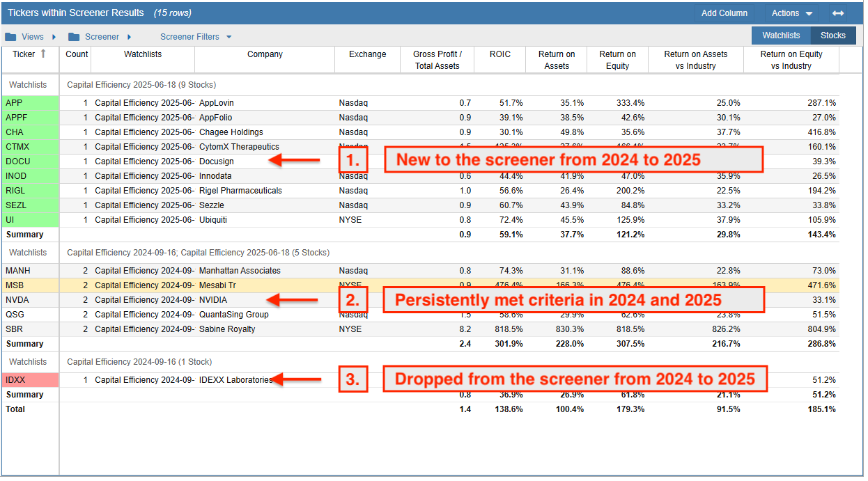
Task: Click the Add Column button
Action: coord(724,13)
